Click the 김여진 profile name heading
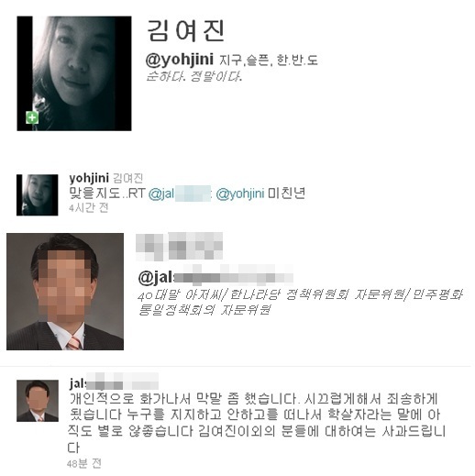 click(x=185, y=31)
